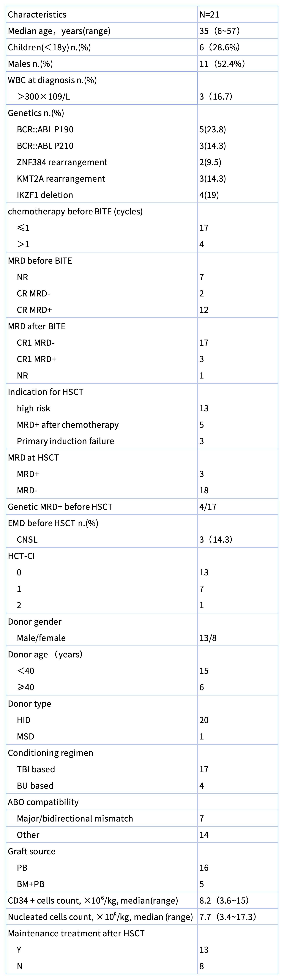Click the N=21 header cell
The image size is (284, 980).
209,15
